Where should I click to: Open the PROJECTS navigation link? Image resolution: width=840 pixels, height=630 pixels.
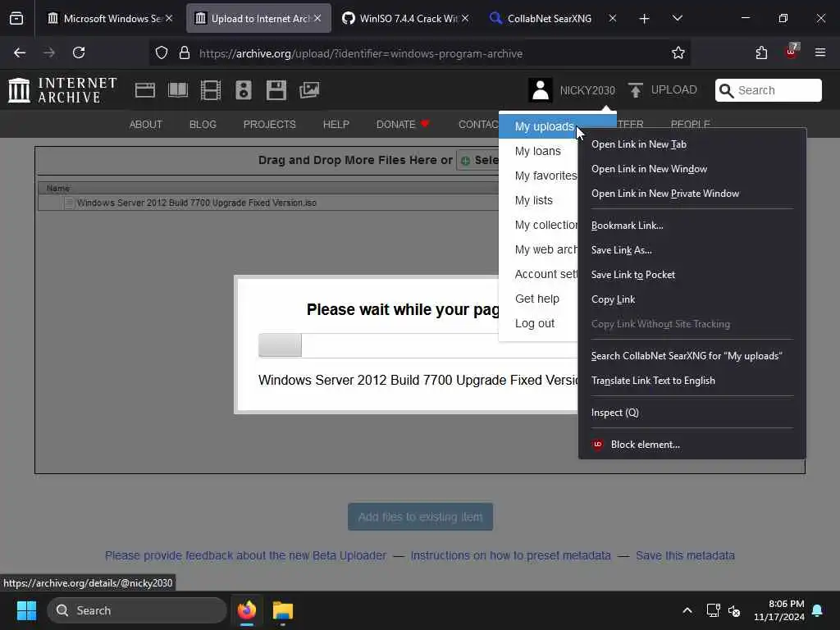269,125
